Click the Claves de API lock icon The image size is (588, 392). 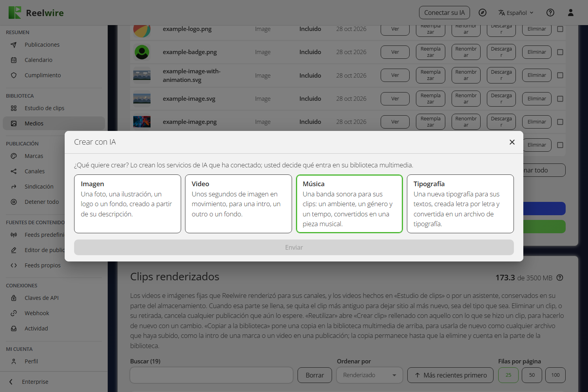click(x=14, y=298)
